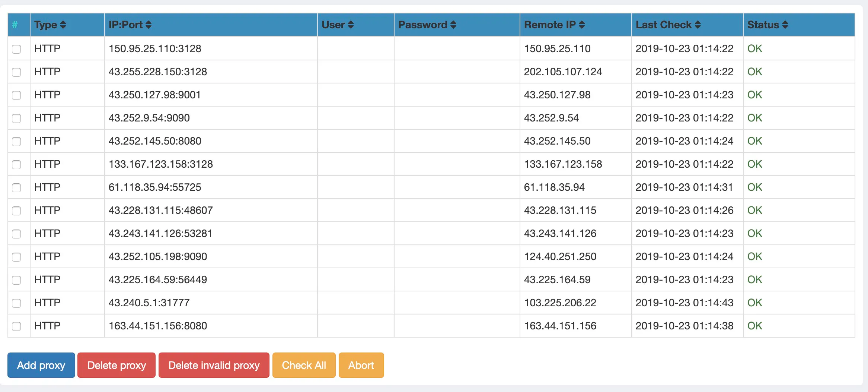Image resolution: width=868 pixels, height=392 pixels.
Task: Click the Delete proxy button
Action: [116, 365]
